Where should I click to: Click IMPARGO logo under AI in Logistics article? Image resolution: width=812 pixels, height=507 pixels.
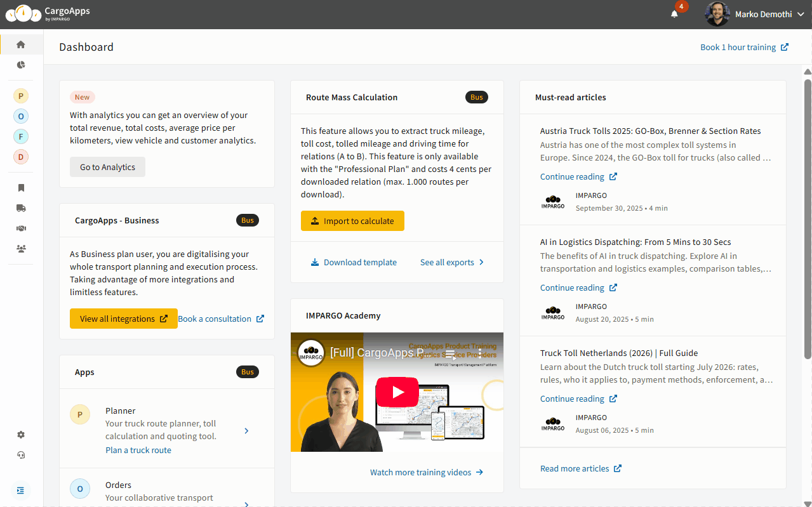tap(553, 313)
